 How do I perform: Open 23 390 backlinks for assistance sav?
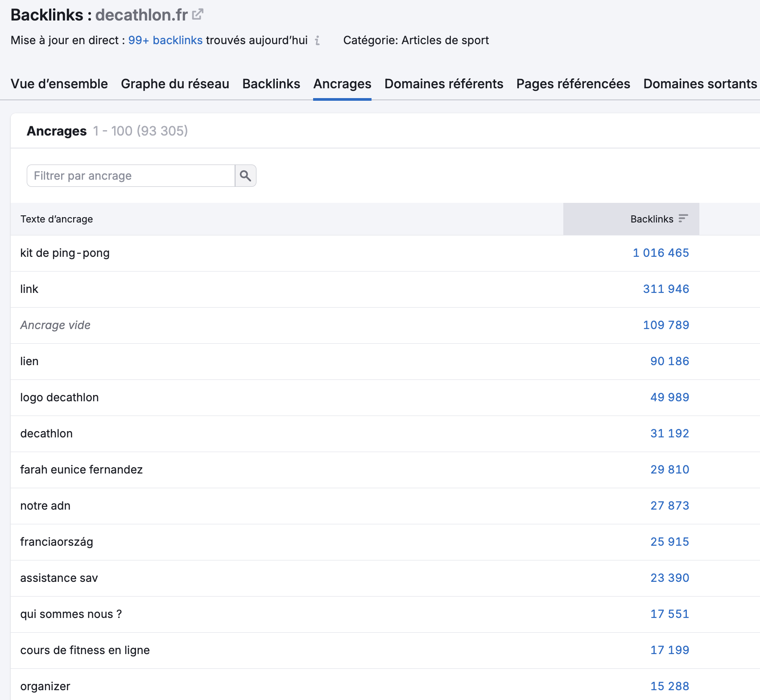[669, 578]
